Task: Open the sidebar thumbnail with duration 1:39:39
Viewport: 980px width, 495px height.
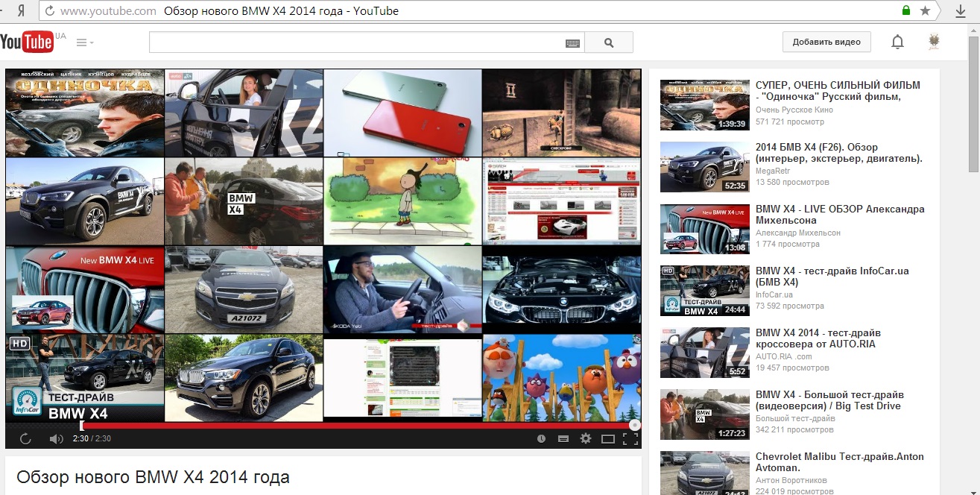Action: (705, 105)
